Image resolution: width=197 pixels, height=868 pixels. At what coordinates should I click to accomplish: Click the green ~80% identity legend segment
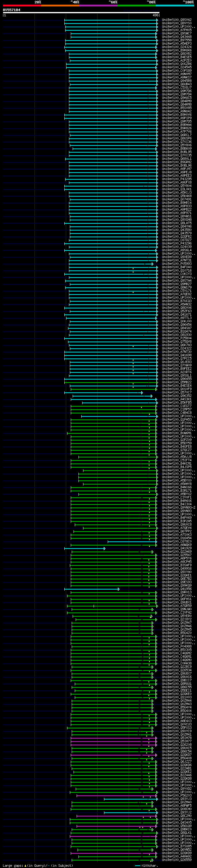pos(137,6)
